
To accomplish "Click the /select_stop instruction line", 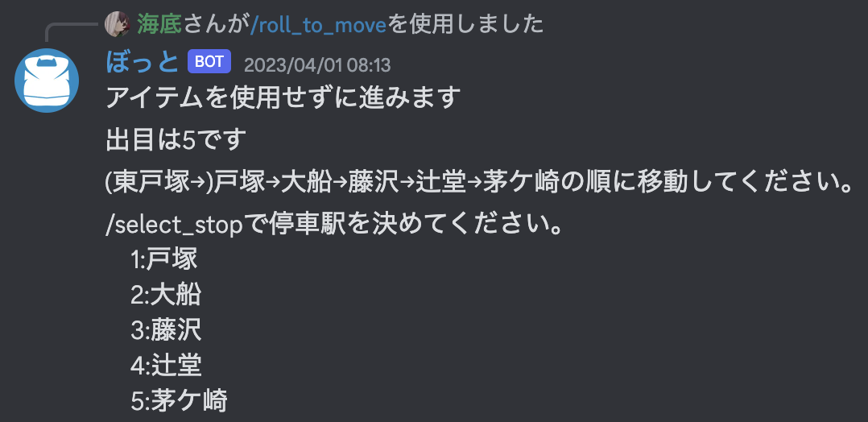I will (x=335, y=225).
